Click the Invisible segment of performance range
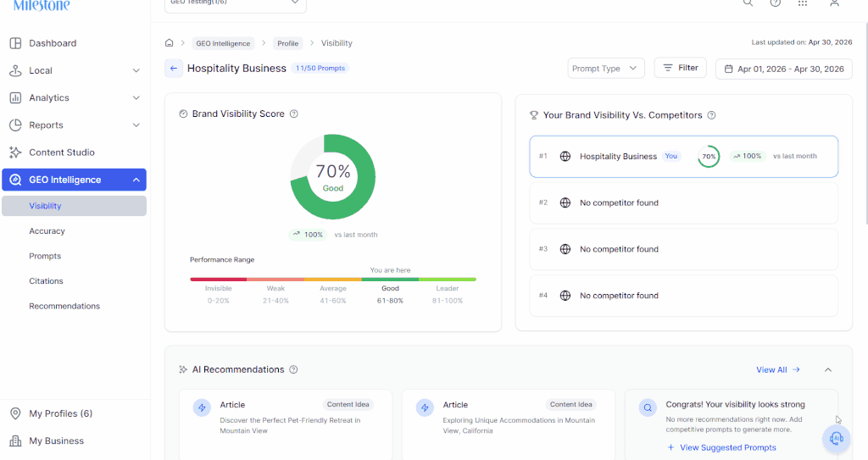868x460 pixels. pyautogui.click(x=218, y=280)
